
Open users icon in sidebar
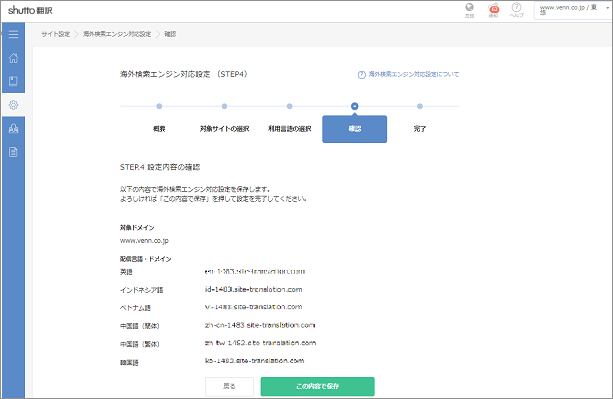click(x=13, y=128)
